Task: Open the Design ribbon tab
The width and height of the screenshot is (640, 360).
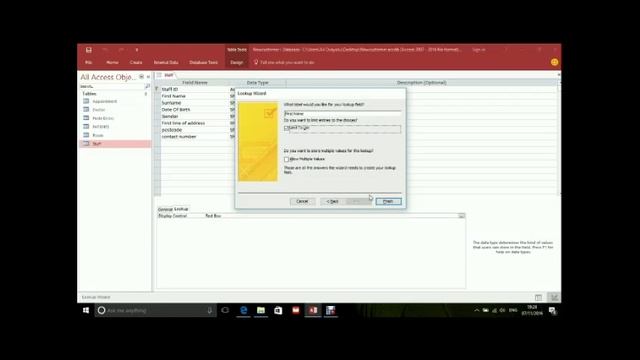Action: pos(237,62)
